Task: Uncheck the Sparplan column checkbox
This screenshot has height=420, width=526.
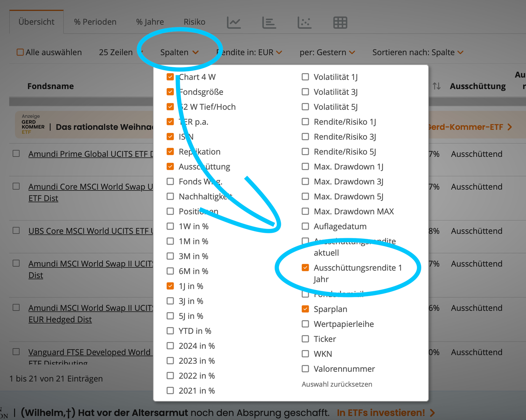Action: tap(305, 309)
